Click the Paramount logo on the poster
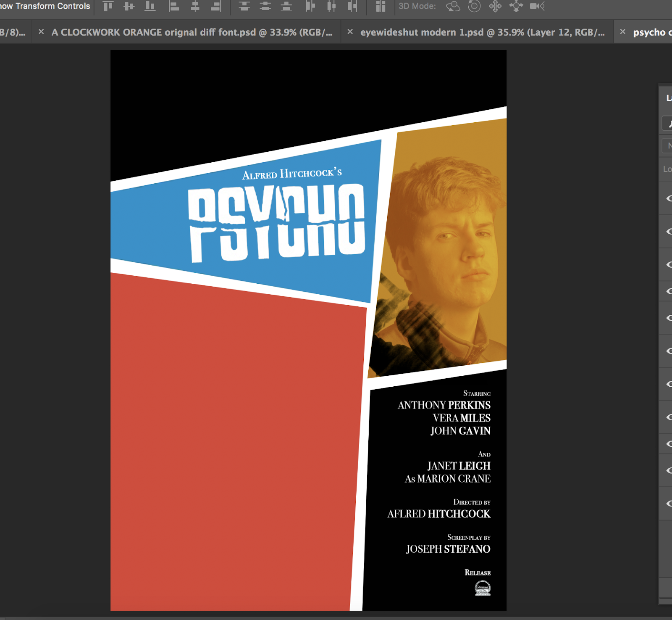The image size is (672, 620). 483,588
